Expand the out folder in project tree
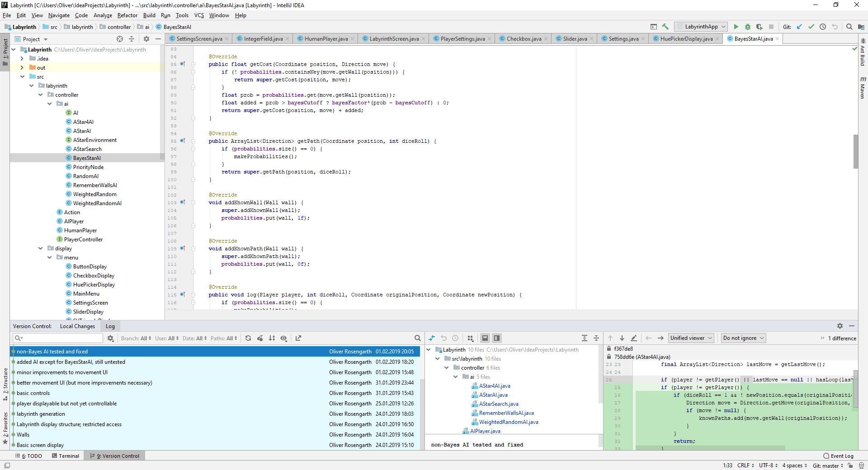 click(x=22, y=68)
